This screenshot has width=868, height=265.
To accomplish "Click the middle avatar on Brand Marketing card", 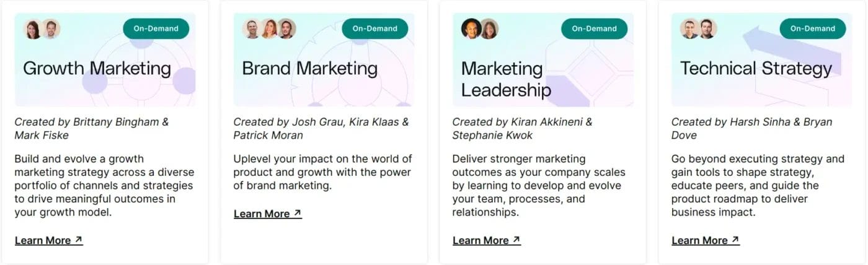I will point(269,28).
